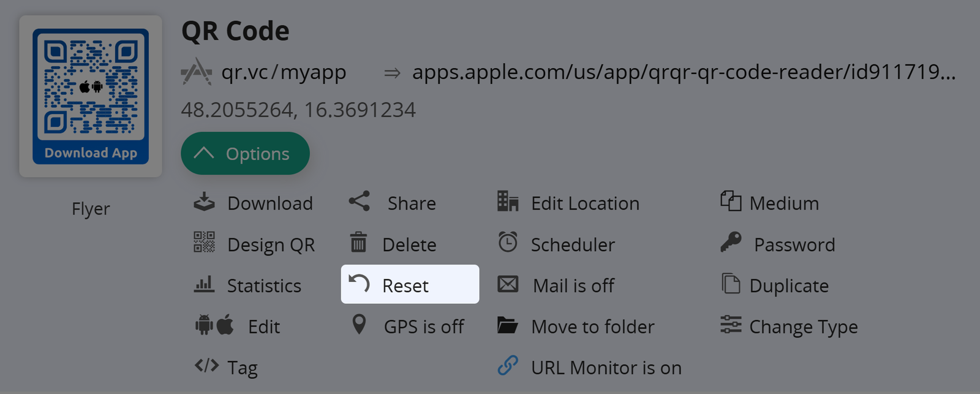Screen dimensions: 980x394
Task: Click the Scheduler clock icon
Action: pos(508,243)
